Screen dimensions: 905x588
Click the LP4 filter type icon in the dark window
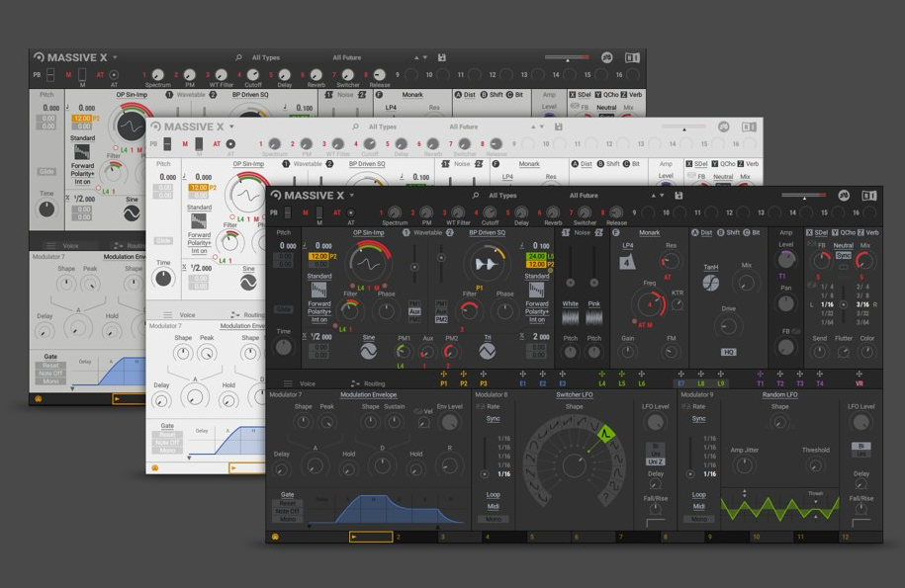(627, 262)
